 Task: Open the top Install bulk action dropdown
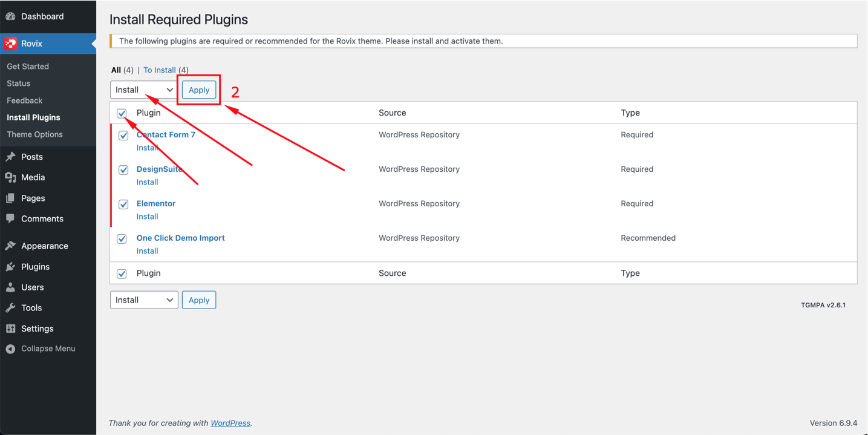click(x=144, y=90)
